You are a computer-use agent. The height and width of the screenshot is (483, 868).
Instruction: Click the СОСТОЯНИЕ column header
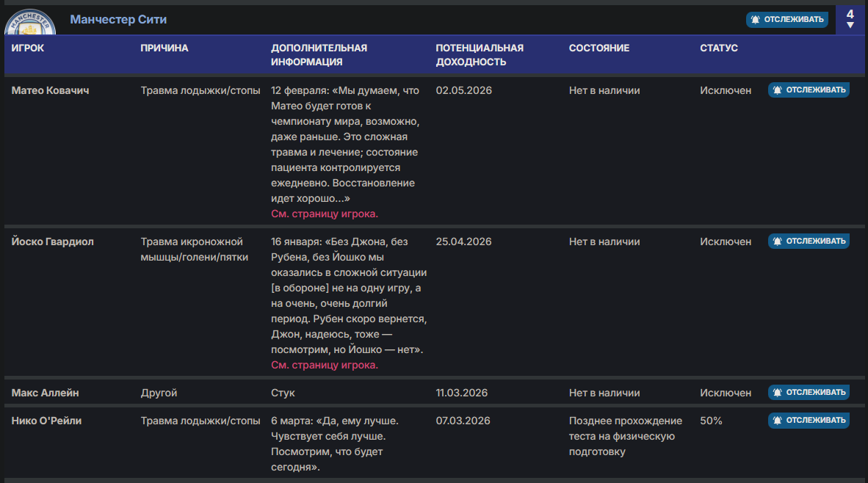pos(599,48)
